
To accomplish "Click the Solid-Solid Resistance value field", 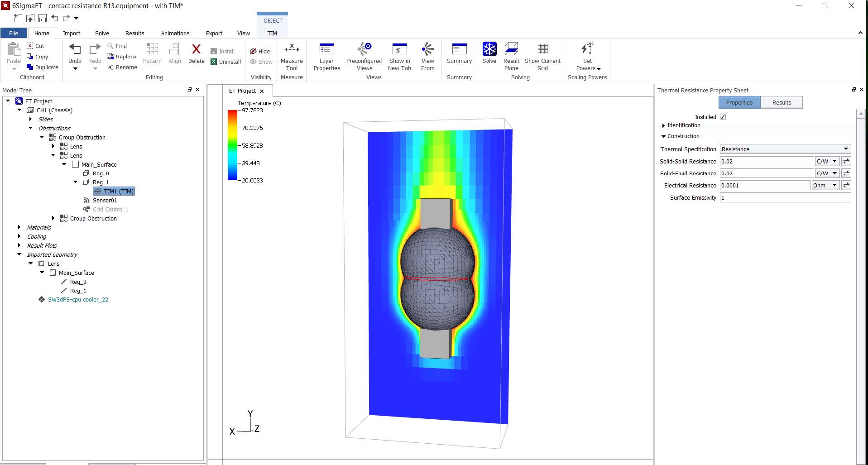I will click(767, 161).
